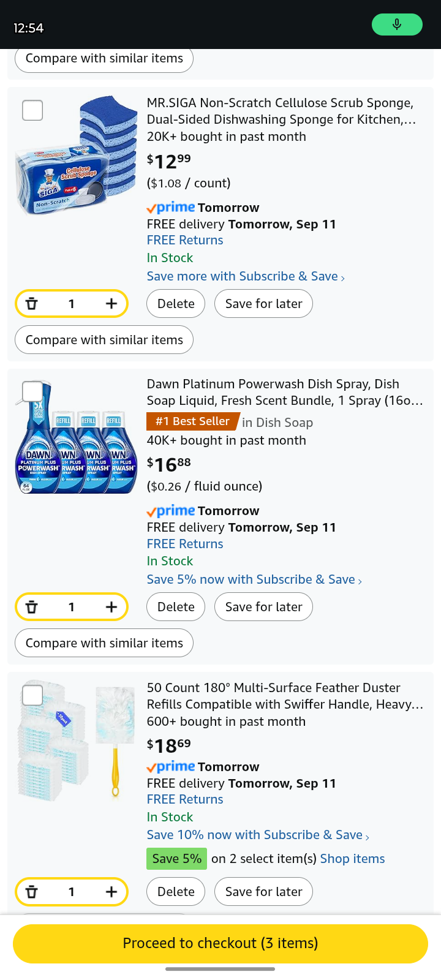Viewport: 441px width, 980px height.
Task: Tap trash icon for Feather Duster Refills
Action: 32,892
